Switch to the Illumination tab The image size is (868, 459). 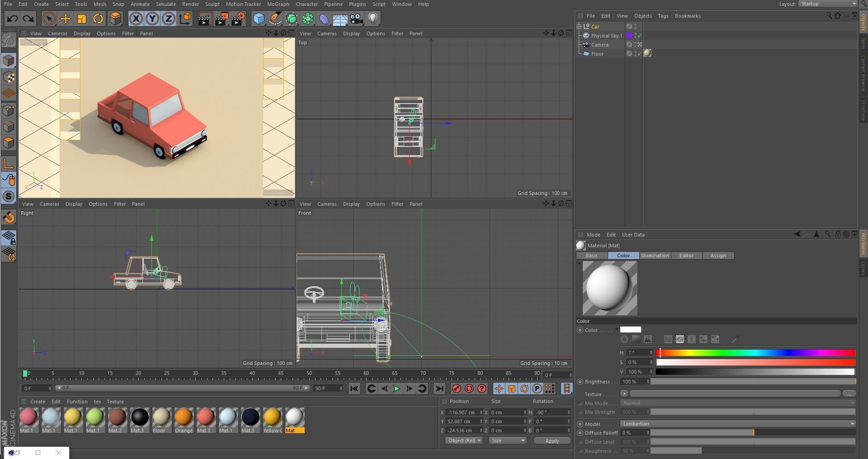[655, 256]
